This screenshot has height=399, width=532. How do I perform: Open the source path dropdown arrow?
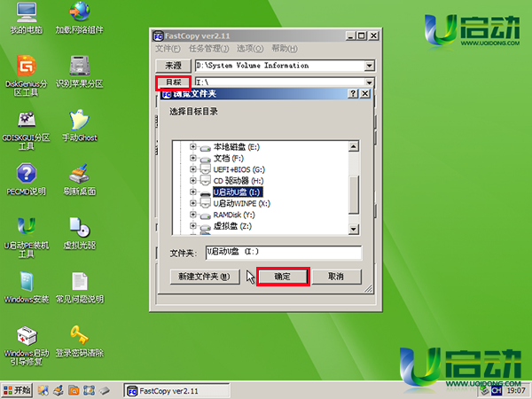369,66
